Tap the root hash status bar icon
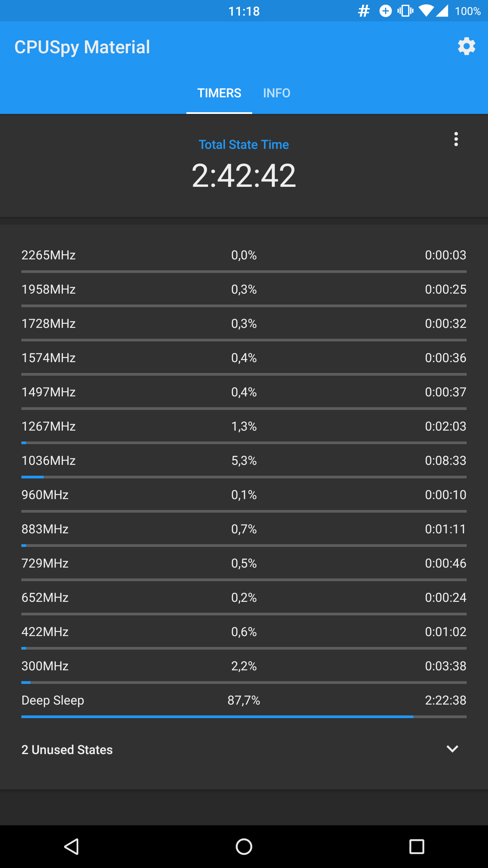The image size is (488, 868). click(364, 11)
